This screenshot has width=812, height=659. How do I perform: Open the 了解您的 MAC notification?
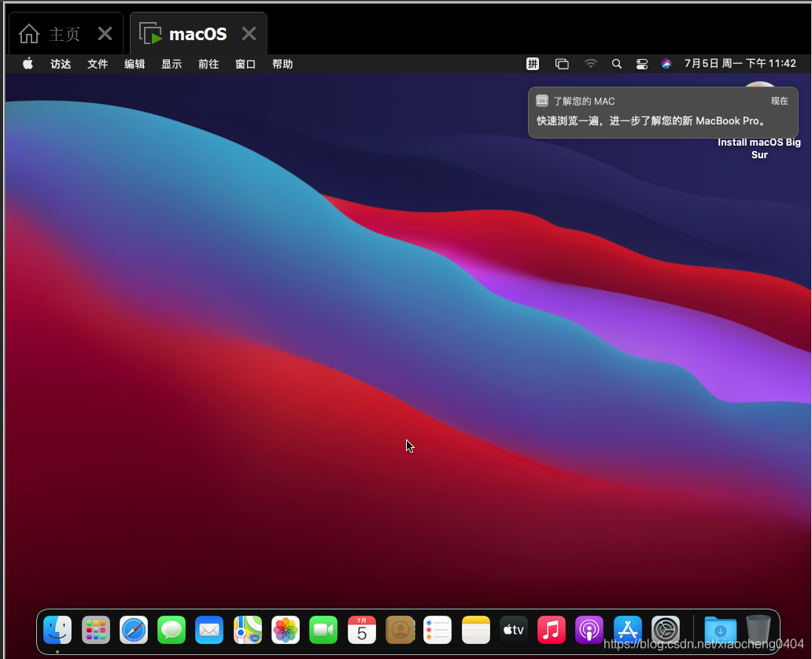point(663,113)
